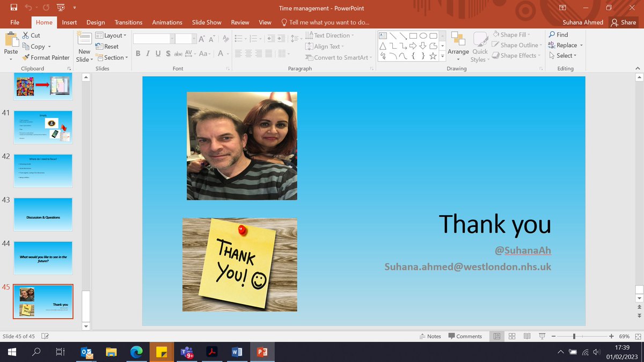
Task: Click the New Slide icon
Action: 84,39
